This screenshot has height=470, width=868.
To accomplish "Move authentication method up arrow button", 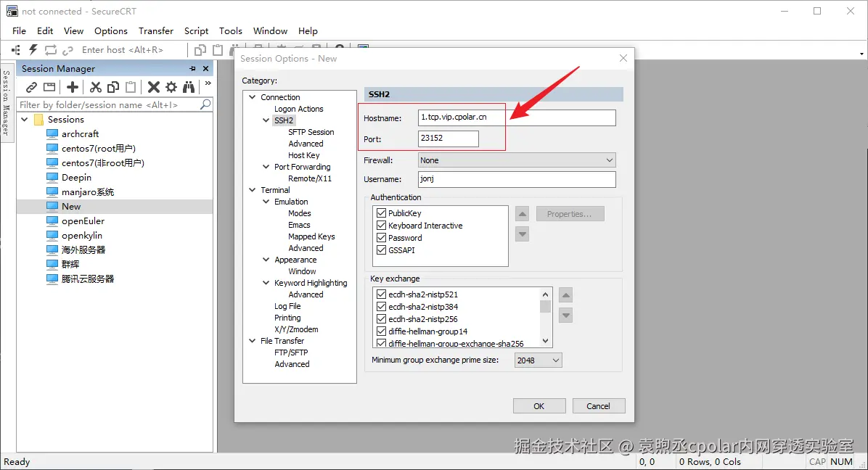I will (522, 213).
